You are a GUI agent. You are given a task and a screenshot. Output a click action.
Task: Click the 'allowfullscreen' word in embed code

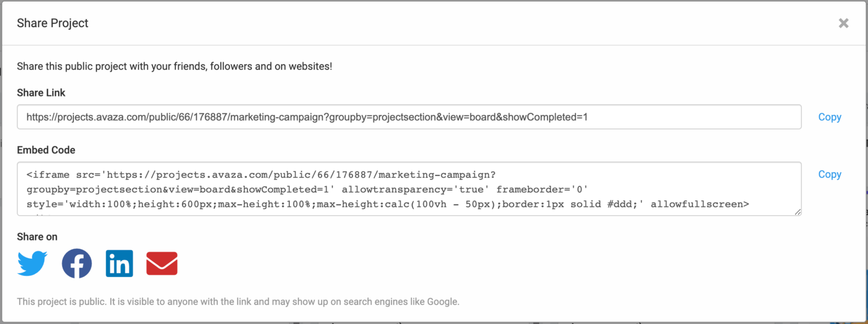point(700,204)
